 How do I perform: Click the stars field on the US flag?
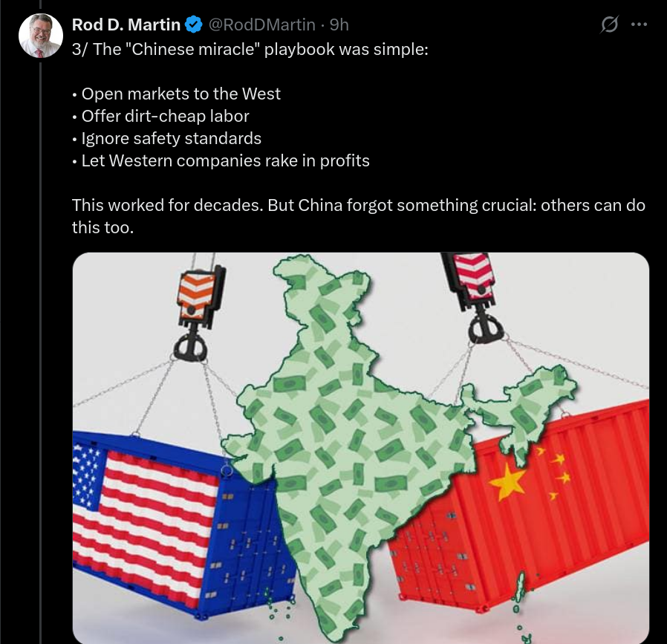[x=87, y=475]
